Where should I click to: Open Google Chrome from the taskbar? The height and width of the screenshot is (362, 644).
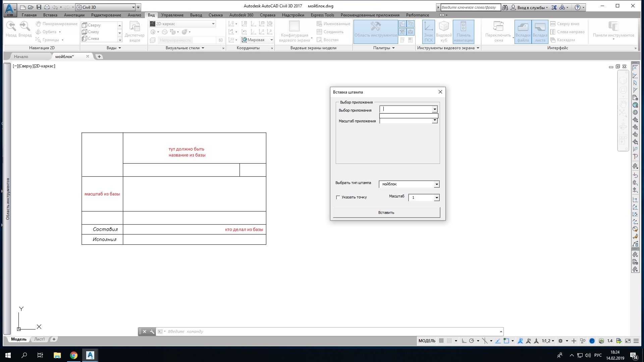click(x=74, y=355)
